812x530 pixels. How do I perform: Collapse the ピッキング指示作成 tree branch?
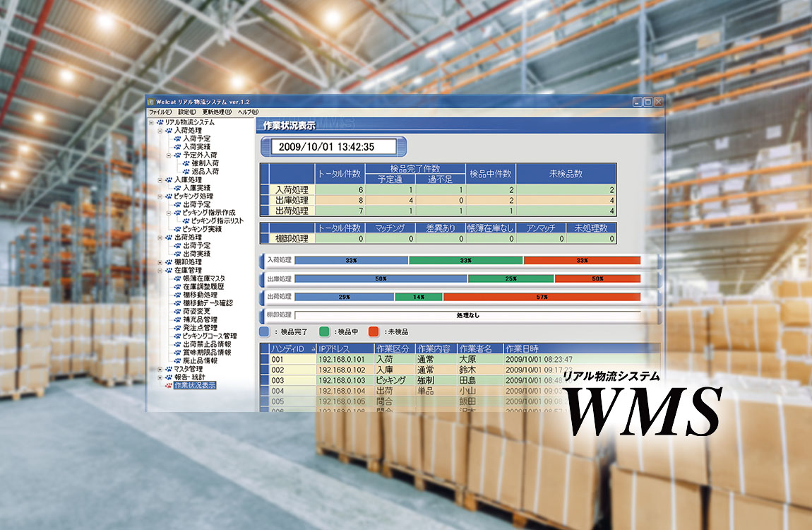click(169, 213)
